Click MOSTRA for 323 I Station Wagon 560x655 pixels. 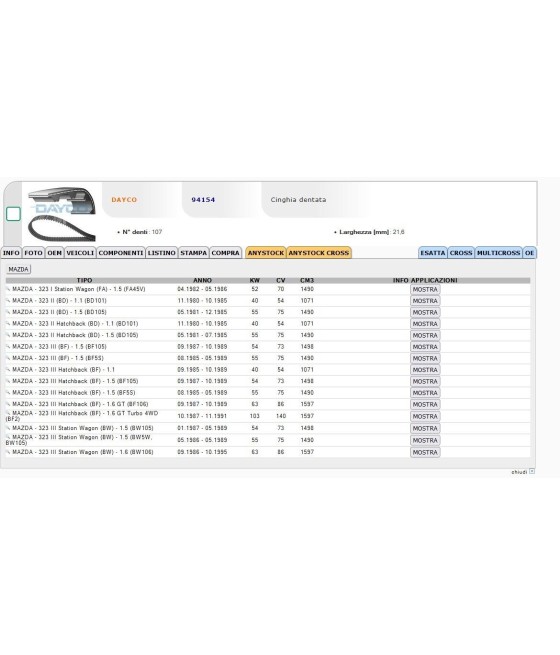[x=425, y=289]
